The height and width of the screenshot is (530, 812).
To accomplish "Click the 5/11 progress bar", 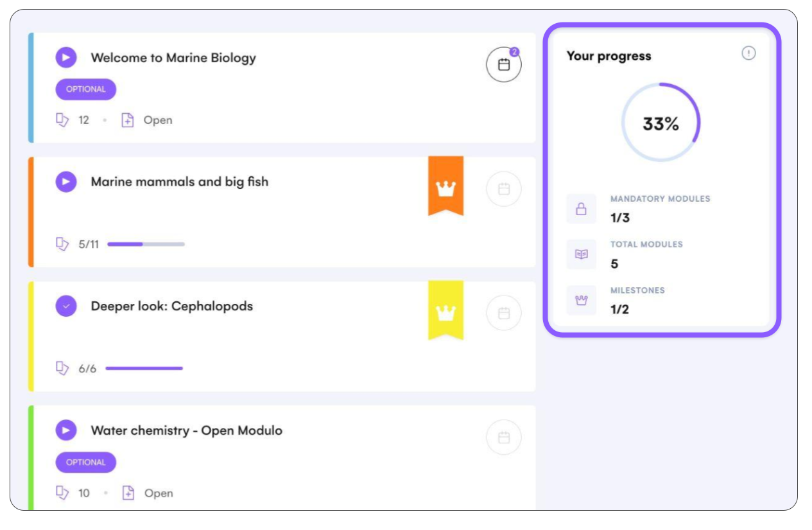I will click(x=146, y=244).
